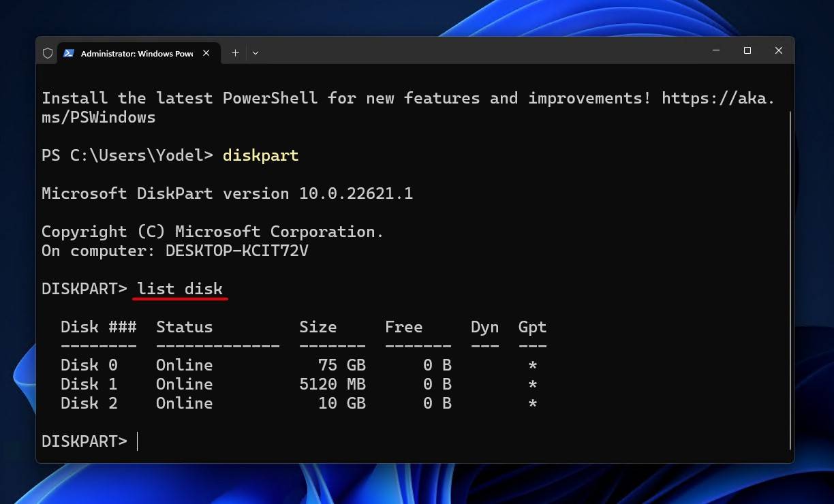Click the Disk 2 Online status
Screen dimensions: 834x504
point(184,403)
